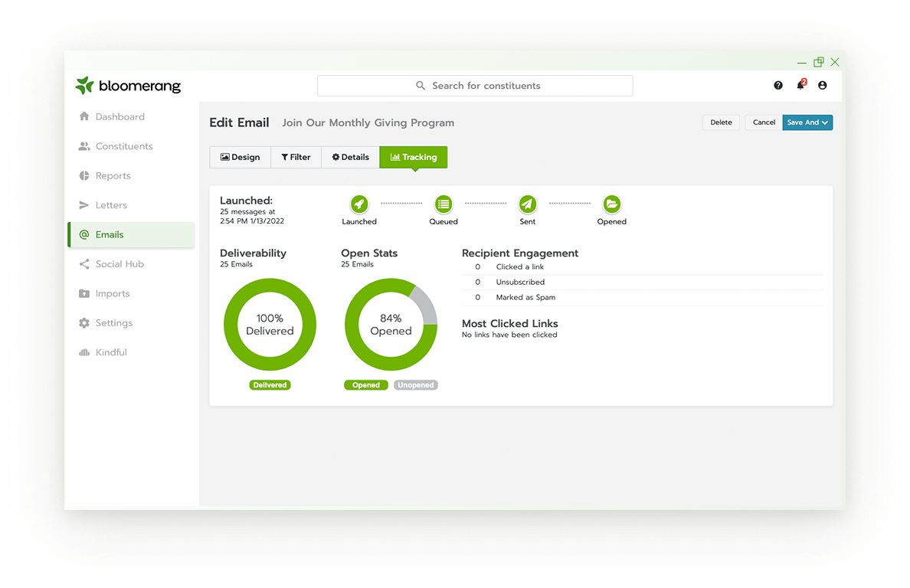The image size is (910, 588).
Task: Toggle the Unopened legend badge
Action: (415, 385)
